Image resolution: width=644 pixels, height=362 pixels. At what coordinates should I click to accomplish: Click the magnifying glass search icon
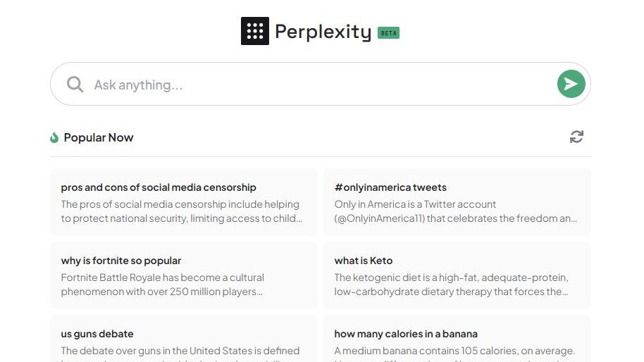coord(75,85)
